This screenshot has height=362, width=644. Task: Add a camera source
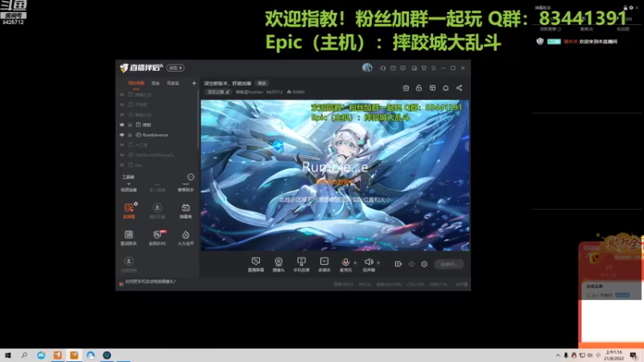[x=279, y=265]
